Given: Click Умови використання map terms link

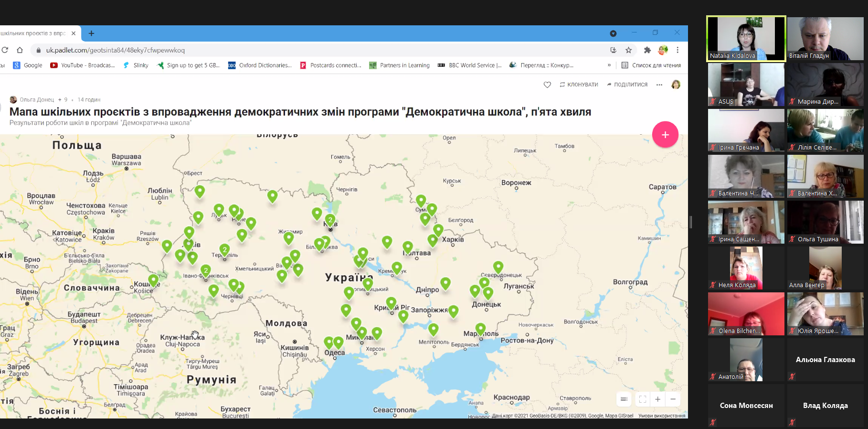Looking at the screenshot, I should (662, 416).
